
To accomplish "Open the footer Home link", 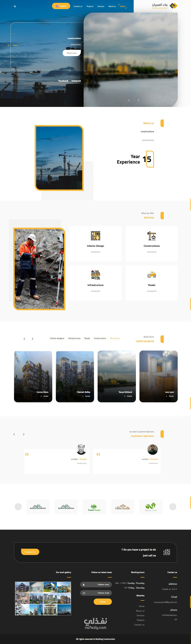I will point(142,606).
